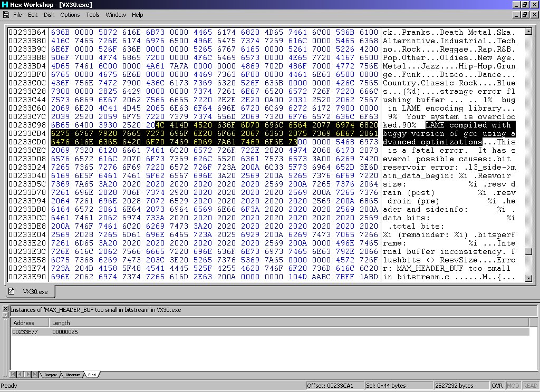Click the READ indicator in the status bar
The width and height of the screenshot is (540, 392).
[x=530, y=386]
